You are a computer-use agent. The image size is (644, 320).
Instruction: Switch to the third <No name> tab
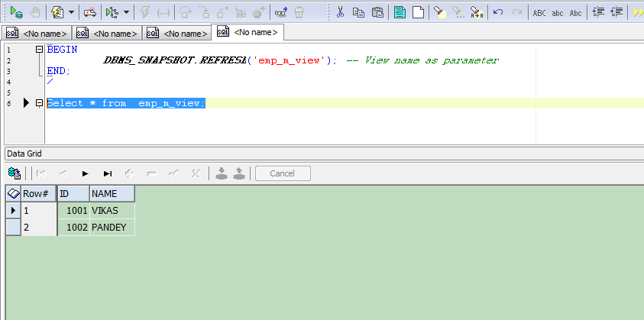pyautogui.click(x=177, y=33)
